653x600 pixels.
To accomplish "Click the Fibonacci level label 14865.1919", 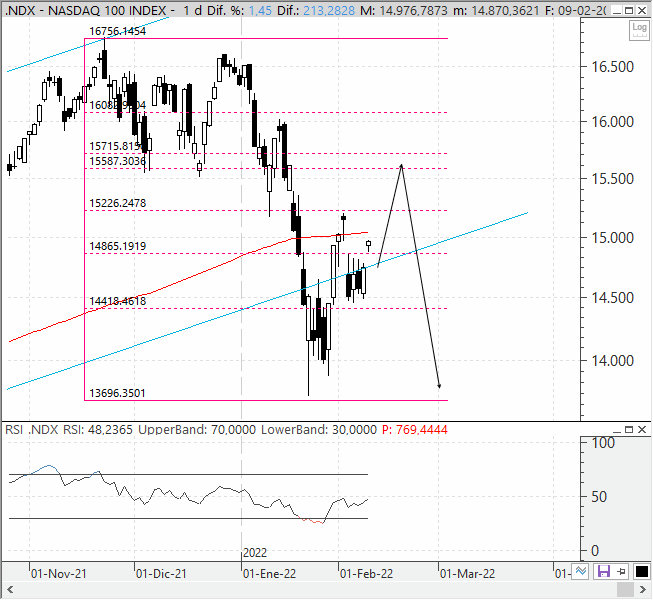I will (118, 246).
